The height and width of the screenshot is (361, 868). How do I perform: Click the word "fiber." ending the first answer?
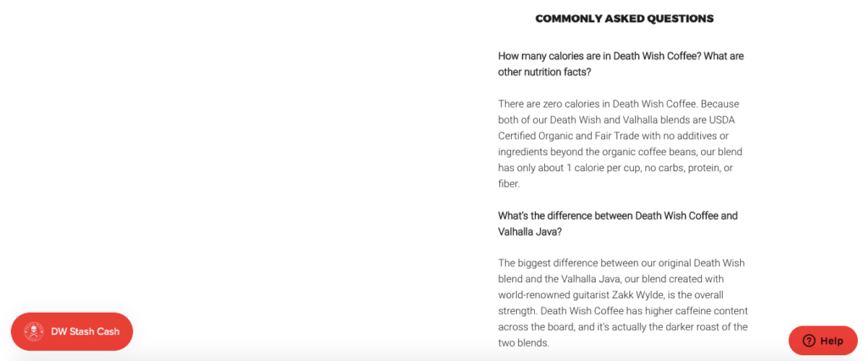[x=509, y=184]
